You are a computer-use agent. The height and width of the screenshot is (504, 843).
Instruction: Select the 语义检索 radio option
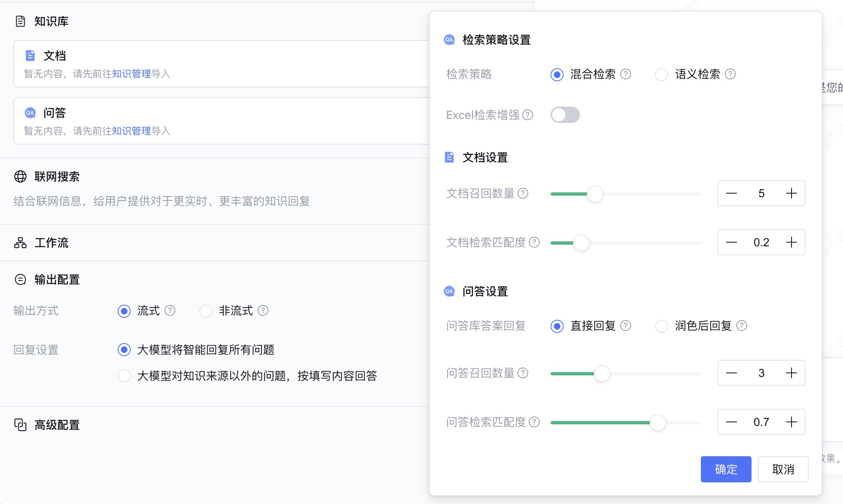pyautogui.click(x=661, y=74)
